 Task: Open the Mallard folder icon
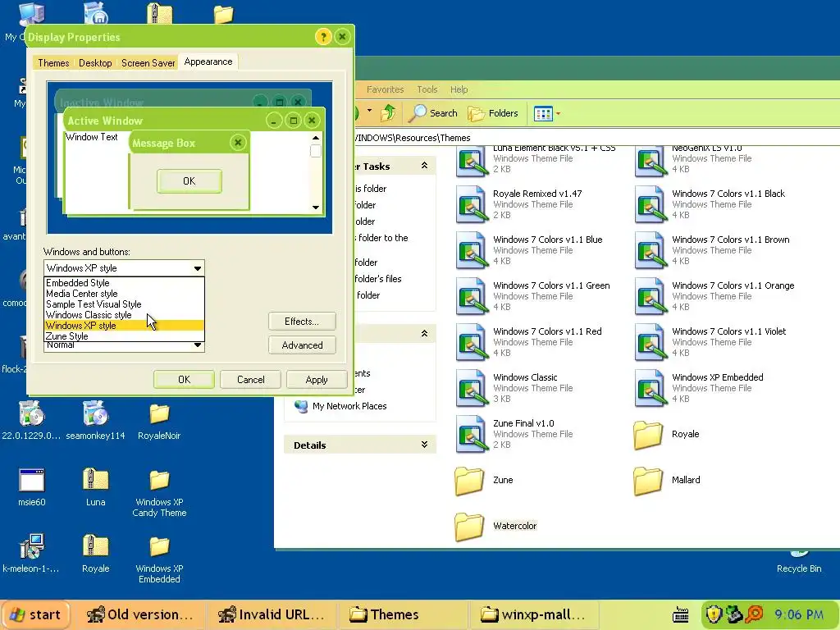(x=648, y=481)
